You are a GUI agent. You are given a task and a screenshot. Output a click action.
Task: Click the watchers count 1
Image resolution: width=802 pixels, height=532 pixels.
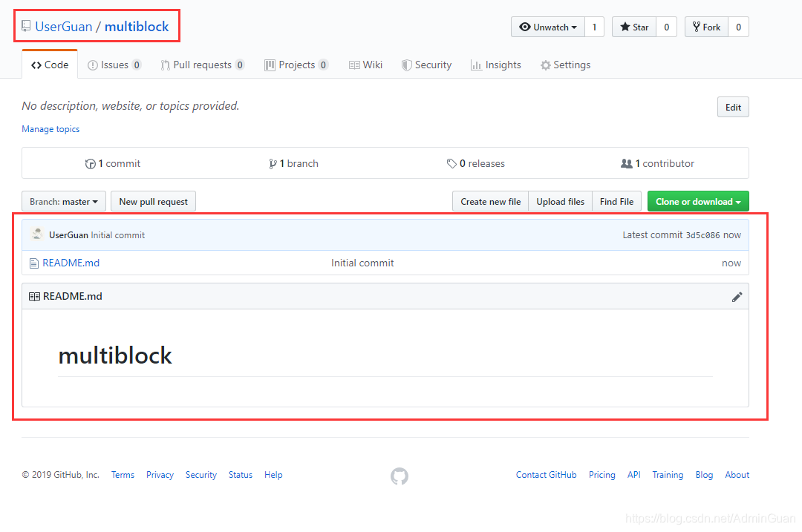coord(594,27)
